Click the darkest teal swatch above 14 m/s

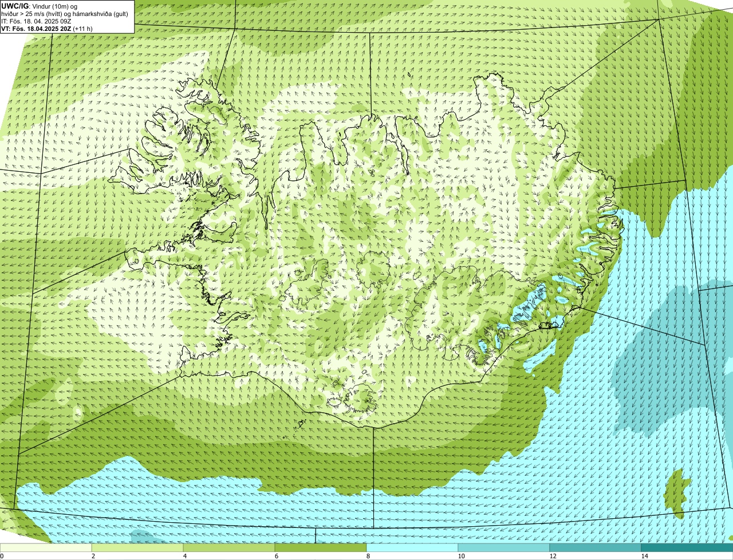pos(687,547)
